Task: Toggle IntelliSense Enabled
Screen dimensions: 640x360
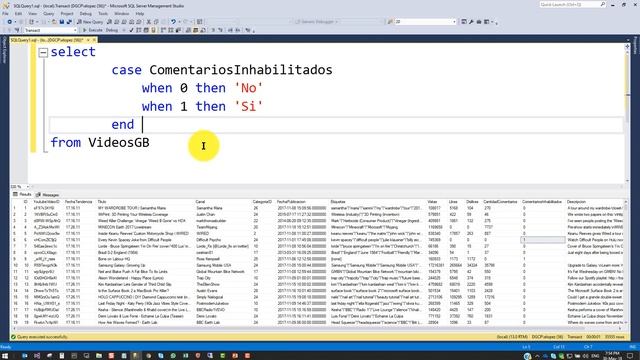Action: point(153,30)
